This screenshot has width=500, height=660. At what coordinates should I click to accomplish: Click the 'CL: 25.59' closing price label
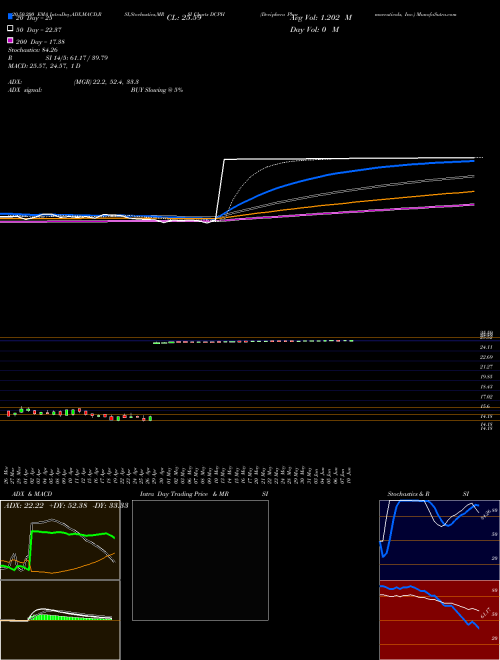tap(184, 18)
